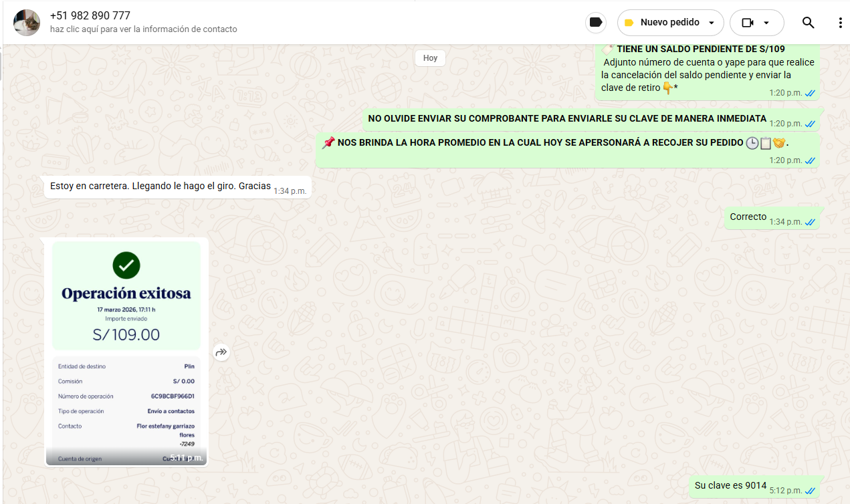This screenshot has height=504, width=850.
Task: Select the Estoy en carretera message
Action: click(161, 186)
